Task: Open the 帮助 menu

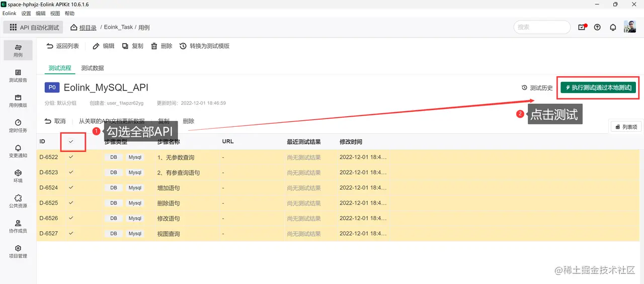Action: pyautogui.click(x=69, y=14)
